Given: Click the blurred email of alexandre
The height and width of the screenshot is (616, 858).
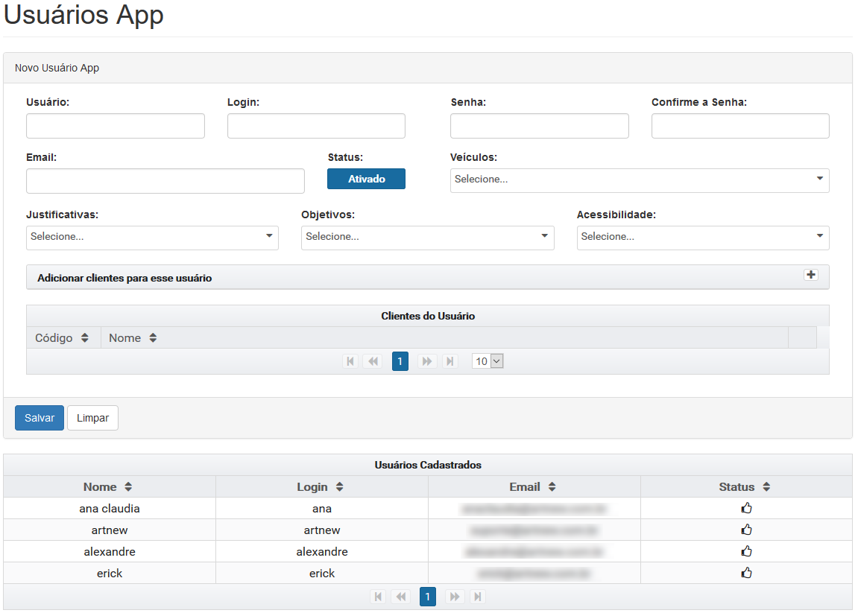Looking at the screenshot, I should coord(534,552).
